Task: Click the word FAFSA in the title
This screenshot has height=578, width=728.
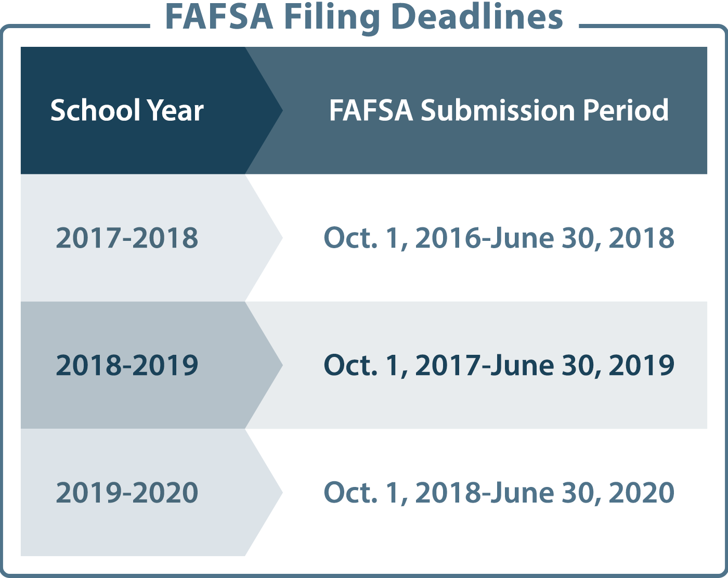Action: [x=219, y=17]
